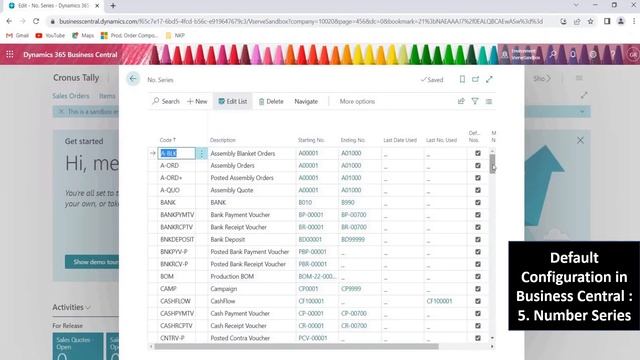The width and height of the screenshot is (640, 360).
Task: Open page in new window icon
Action: tap(476, 80)
